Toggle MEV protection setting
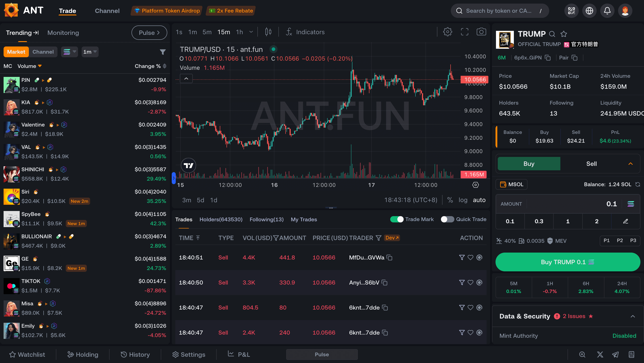 tap(557, 241)
